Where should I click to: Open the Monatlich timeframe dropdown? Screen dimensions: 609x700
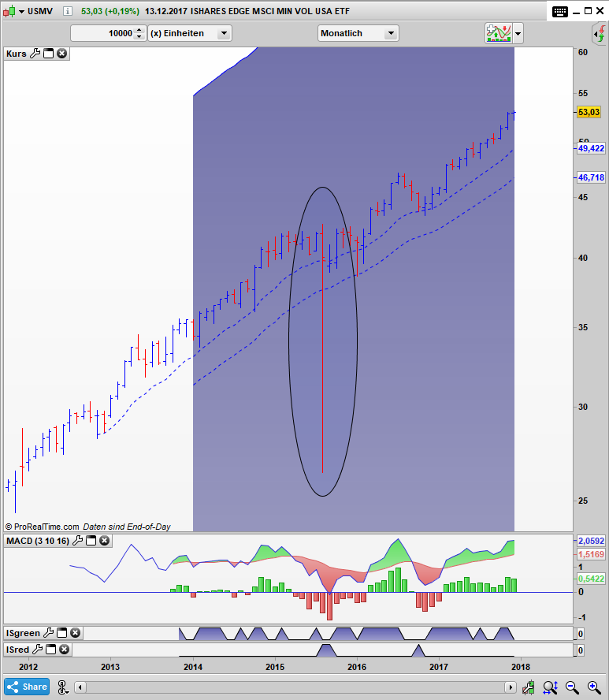390,33
